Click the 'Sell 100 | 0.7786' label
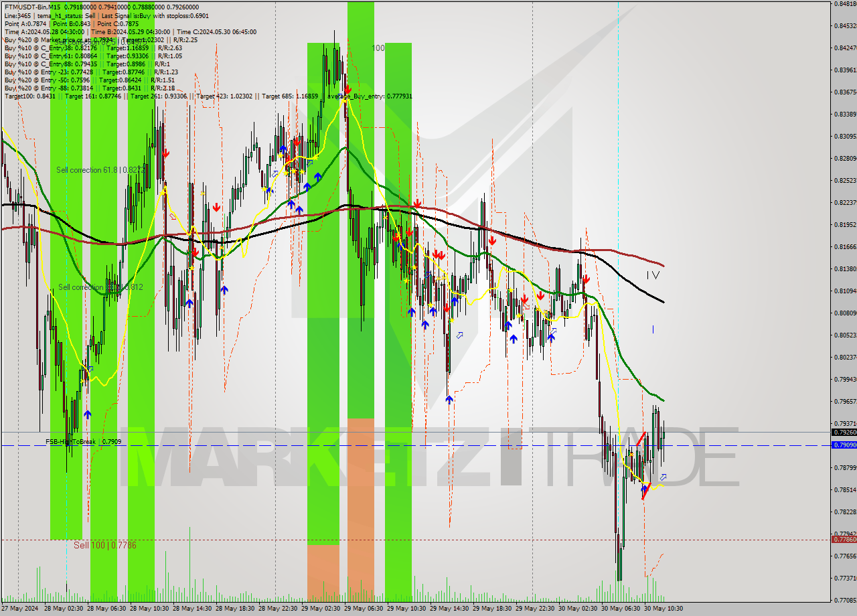 click(105, 546)
